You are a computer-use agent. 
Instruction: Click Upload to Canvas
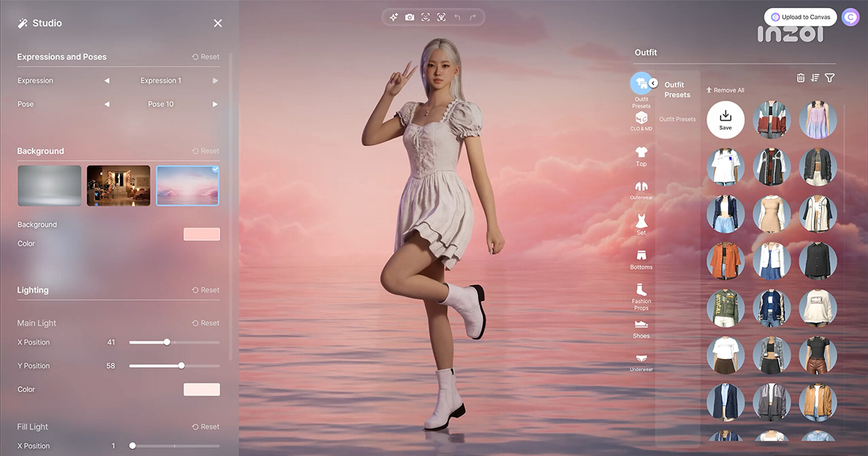[800, 17]
